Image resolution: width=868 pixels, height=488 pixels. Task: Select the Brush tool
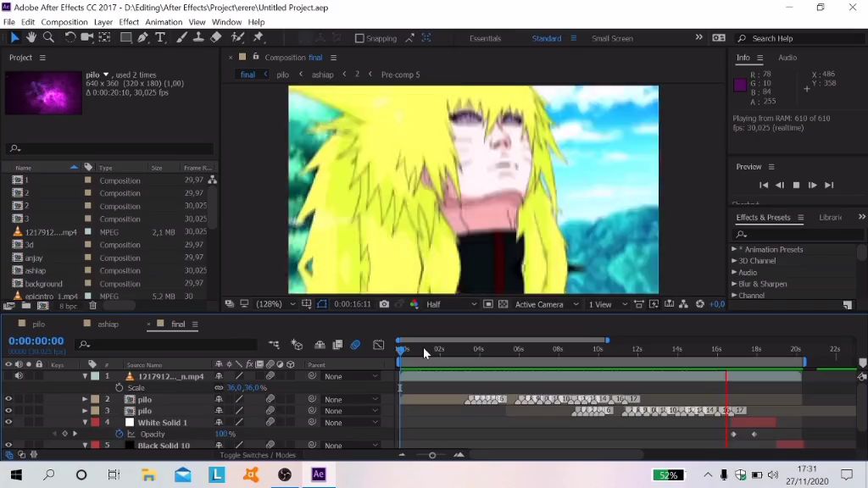pos(181,37)
